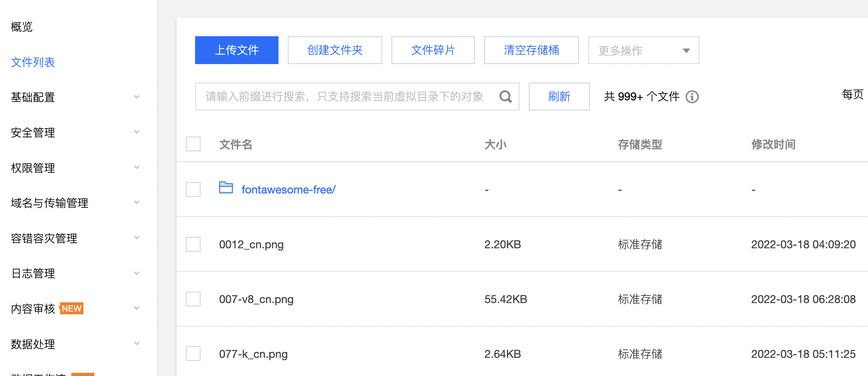Viewport: 868px width, 376px height.
Task: Click the 修改时间 column header
Action: 774,145
